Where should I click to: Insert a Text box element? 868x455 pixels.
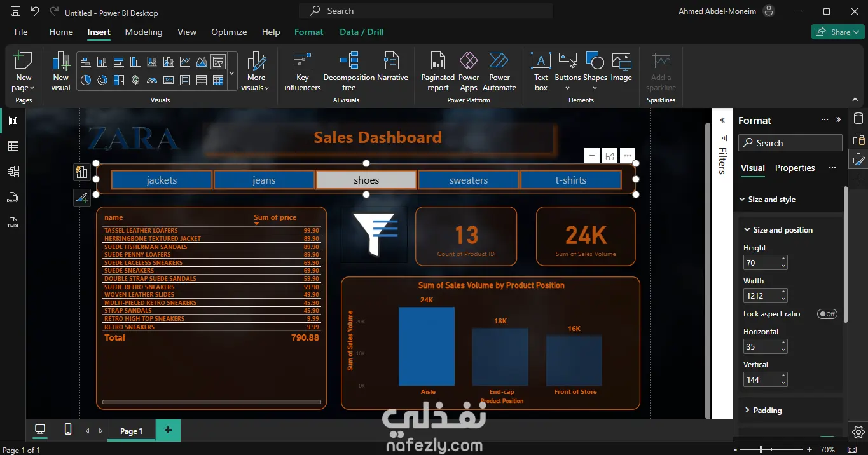tap(541, 71)
